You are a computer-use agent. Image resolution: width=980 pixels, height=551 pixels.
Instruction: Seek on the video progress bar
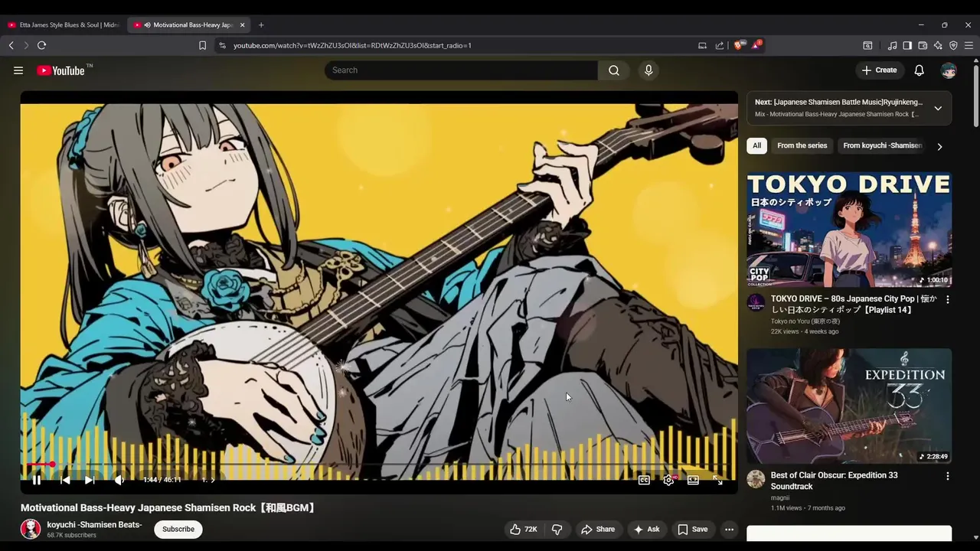(x=379, y=465)
